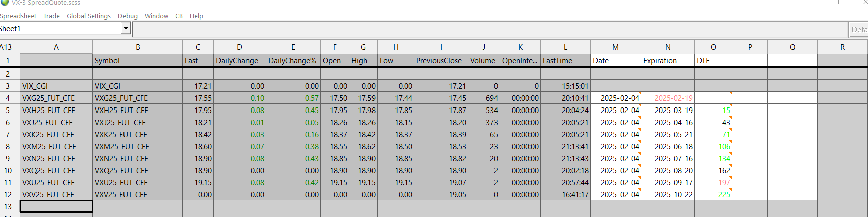The image size is (868, 217).
Task: Select cell A13
Action: tap(56, 206)
